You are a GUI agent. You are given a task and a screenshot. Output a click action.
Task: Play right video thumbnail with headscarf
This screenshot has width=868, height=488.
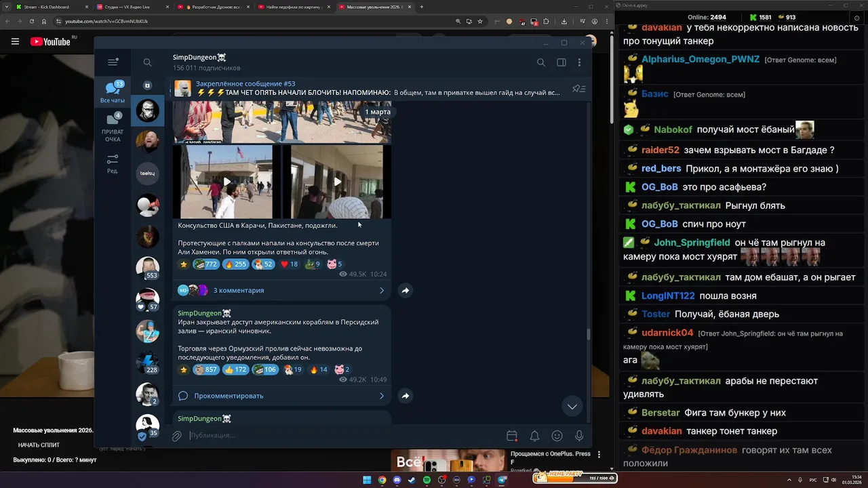point(337,182)
